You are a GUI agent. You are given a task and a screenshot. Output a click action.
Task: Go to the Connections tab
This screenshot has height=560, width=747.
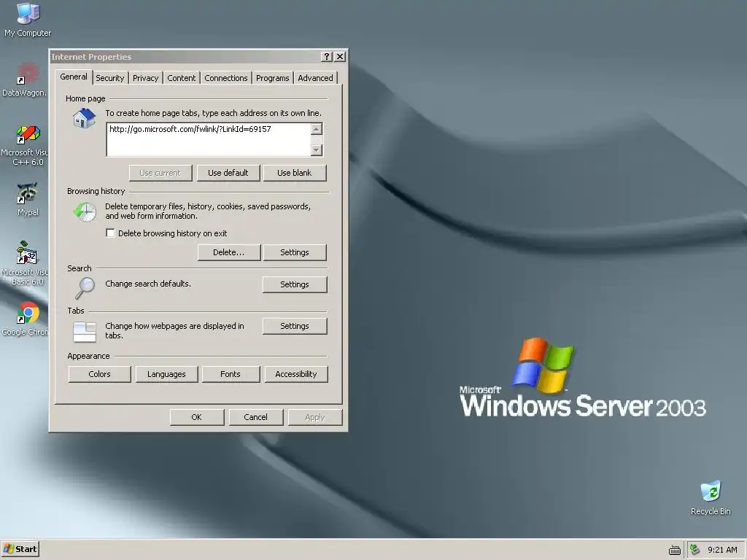coord(226,78)
